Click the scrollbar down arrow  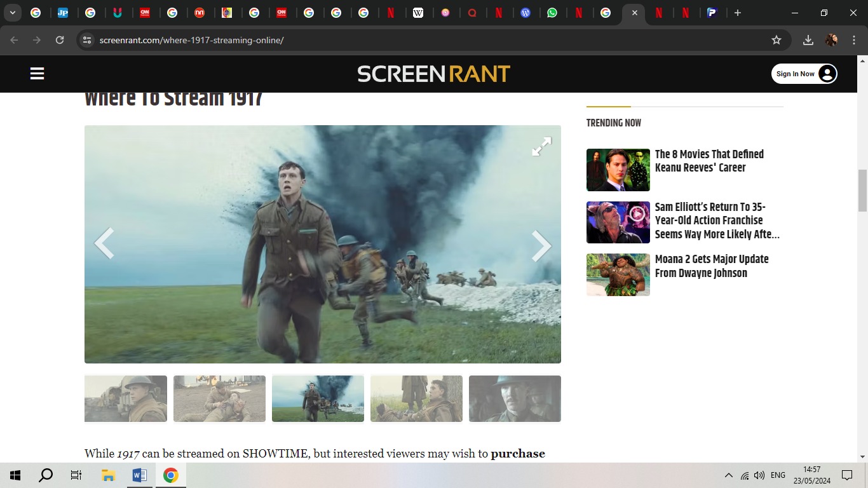click(862, 456)
